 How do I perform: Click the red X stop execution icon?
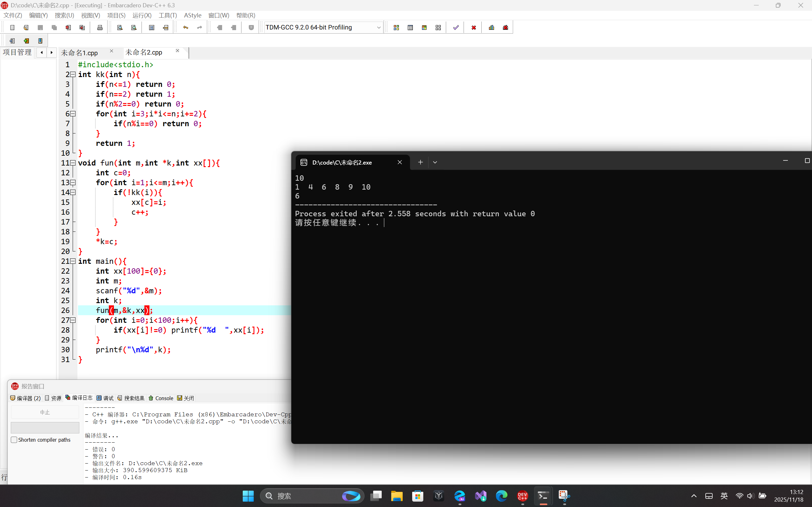[473, 28]
